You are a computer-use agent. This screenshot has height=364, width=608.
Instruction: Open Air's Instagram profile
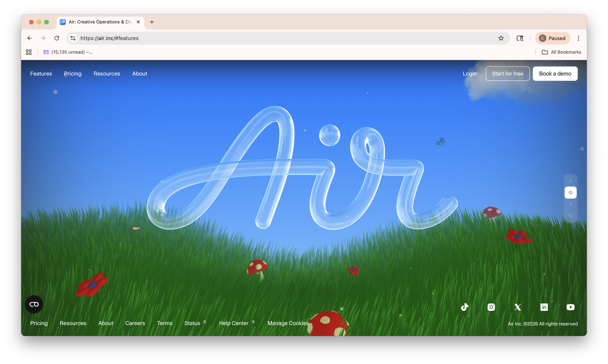pos(491,307)
